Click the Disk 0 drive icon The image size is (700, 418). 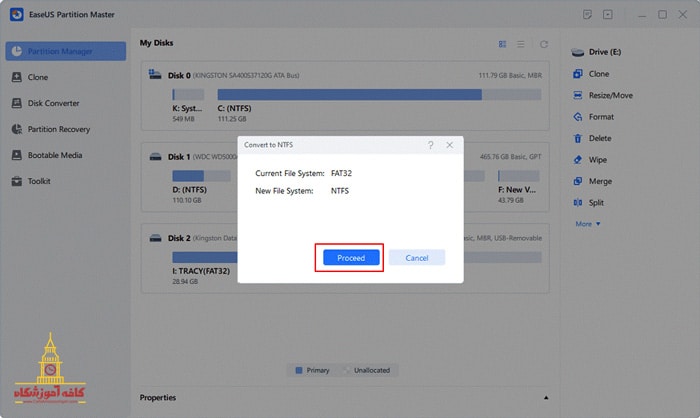coord(155,75)
